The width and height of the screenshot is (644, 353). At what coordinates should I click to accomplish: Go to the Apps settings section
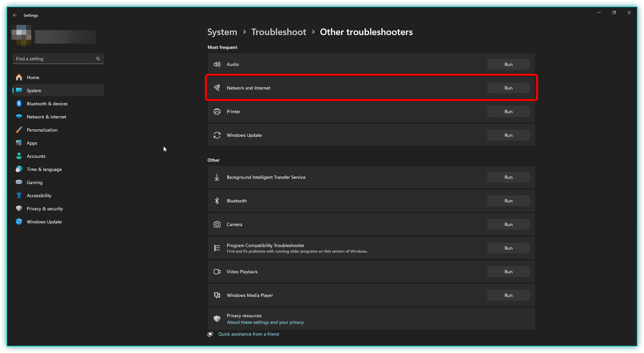pos(32,143)
